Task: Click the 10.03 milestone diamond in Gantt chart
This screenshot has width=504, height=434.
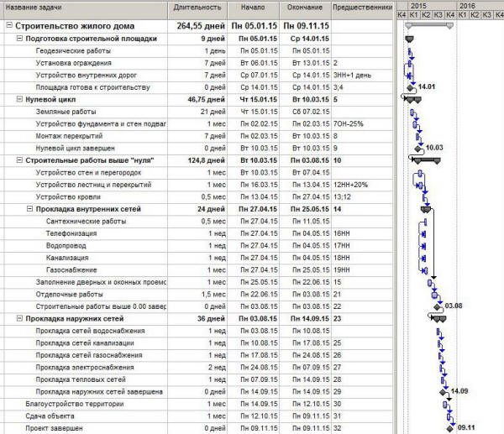Action: tap(417, 149)
